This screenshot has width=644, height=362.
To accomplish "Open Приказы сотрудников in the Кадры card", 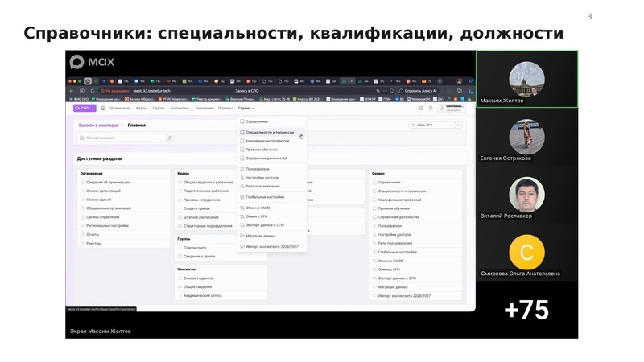I will click(202, 200).
